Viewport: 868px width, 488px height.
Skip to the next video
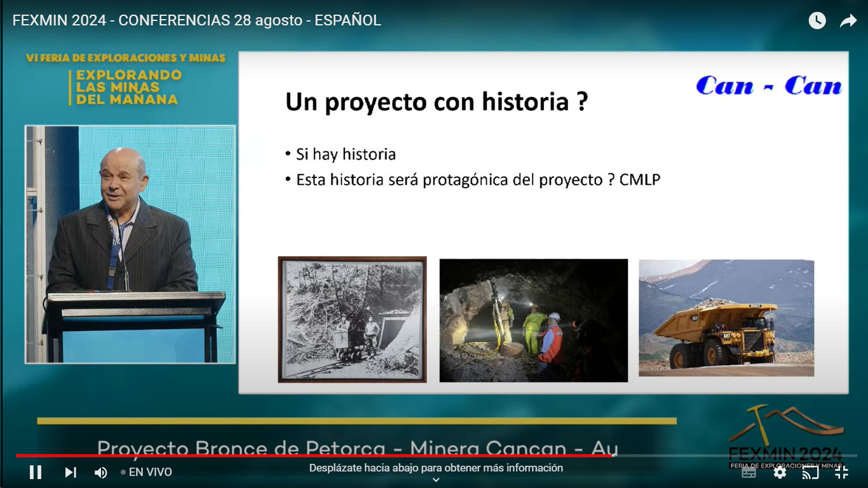point(71,472)
